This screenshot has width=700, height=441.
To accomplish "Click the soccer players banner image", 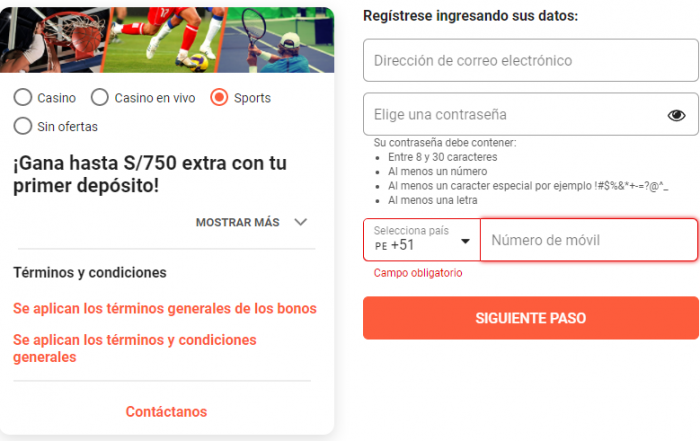I will (x=164, y=40).
